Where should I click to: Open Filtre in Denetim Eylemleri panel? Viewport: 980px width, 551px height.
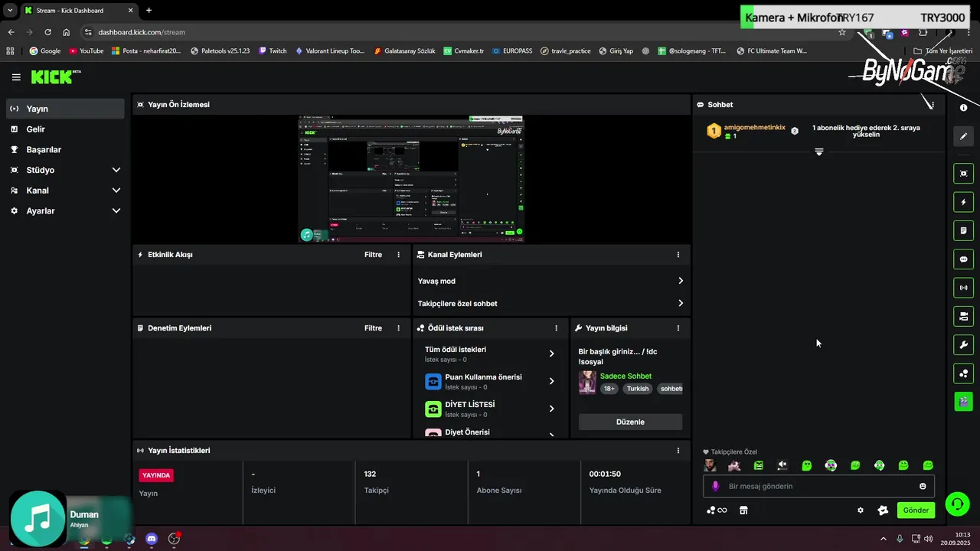373,328
